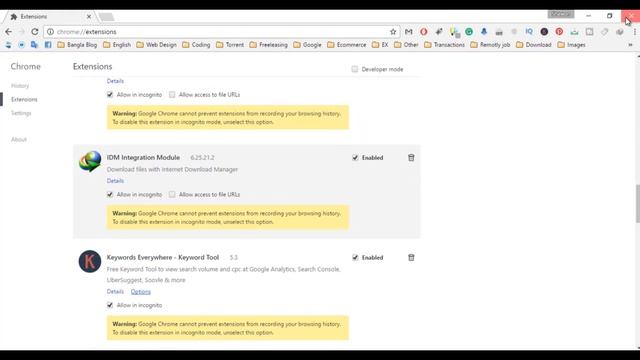Click the vertical page scrollbar thumb
The width and height of the screenshot is (640, 360).
(x=638, y=204)
